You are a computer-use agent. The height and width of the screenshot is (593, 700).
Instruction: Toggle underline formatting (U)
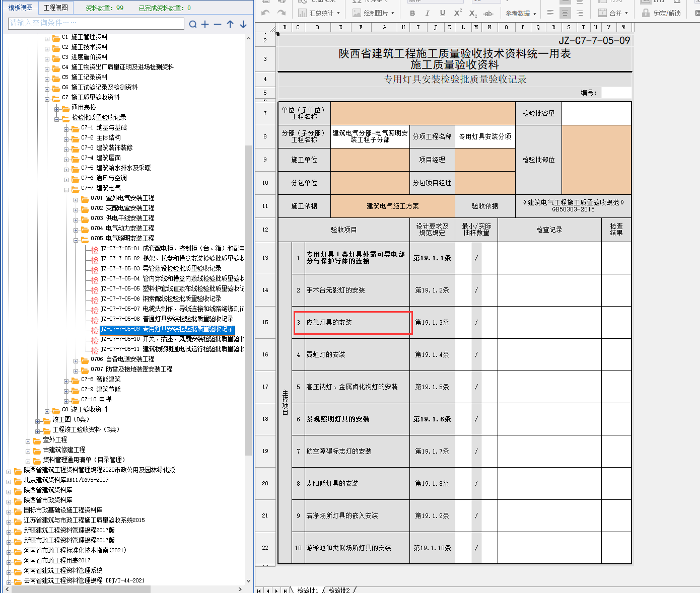coord(442,13)
